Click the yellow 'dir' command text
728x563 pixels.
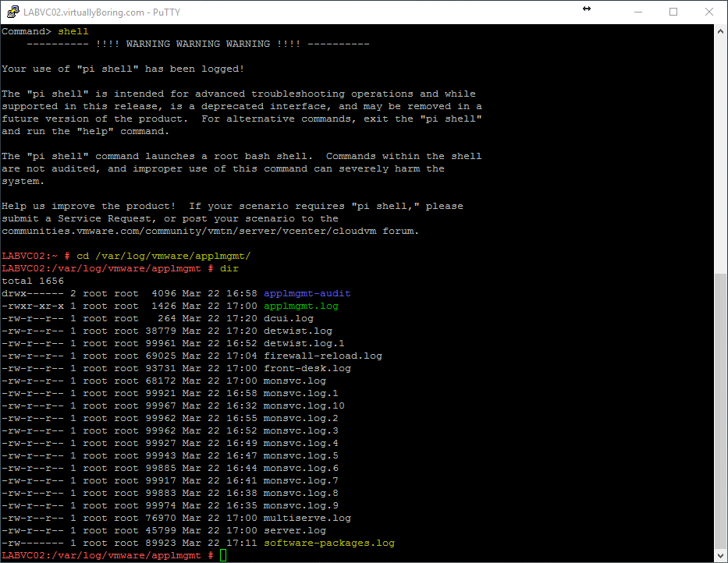tap(229, 269)
